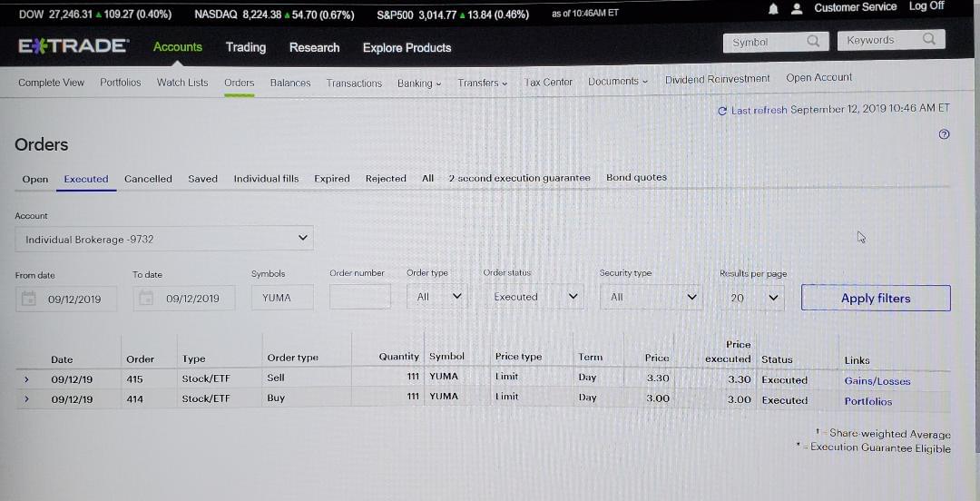The image size is (980, 501).
Task: Open the Research main menu
Action: 314,47
